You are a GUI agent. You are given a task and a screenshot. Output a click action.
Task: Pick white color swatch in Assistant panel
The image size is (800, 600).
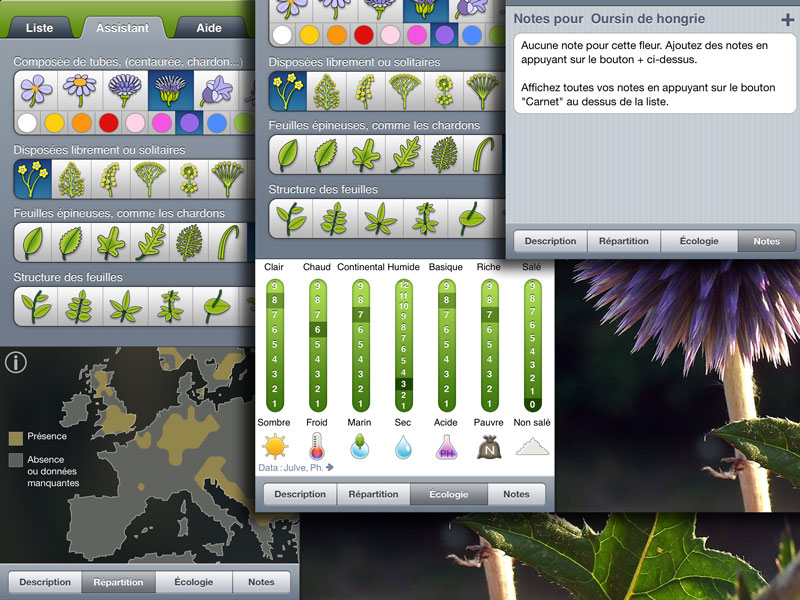point(27,123)
